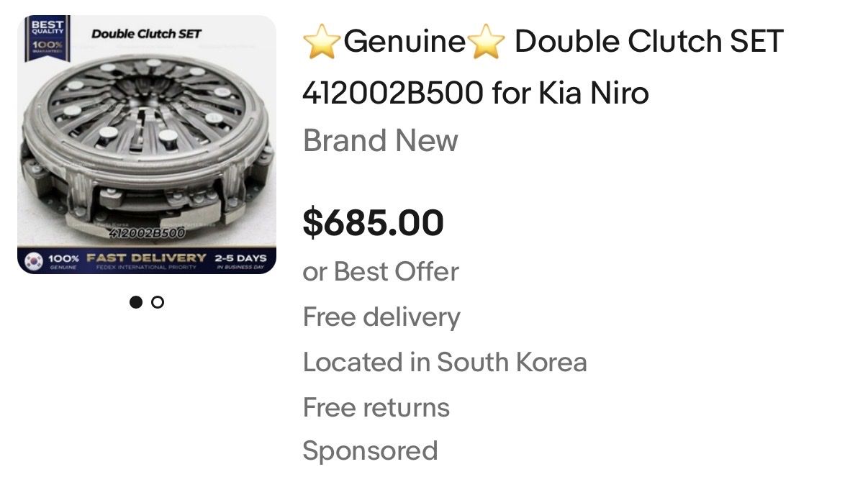Image resolution: width=868 pixels, height=477 pixels.
Task: Click the "or Best Offer" text
Action: pos(381,272)
